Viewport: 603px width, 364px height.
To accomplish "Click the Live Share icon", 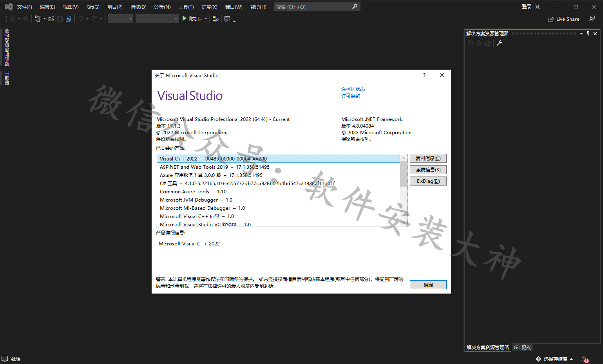I will [x=551, y=19].
